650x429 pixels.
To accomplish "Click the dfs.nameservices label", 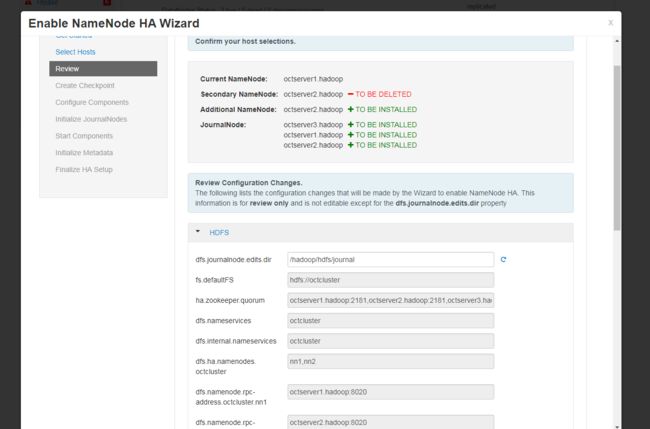I will pos(223,321).
